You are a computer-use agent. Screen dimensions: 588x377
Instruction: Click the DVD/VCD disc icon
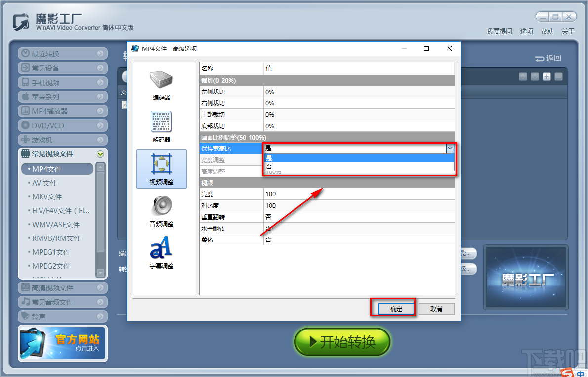pyautogui.click(x=25, y=125)
